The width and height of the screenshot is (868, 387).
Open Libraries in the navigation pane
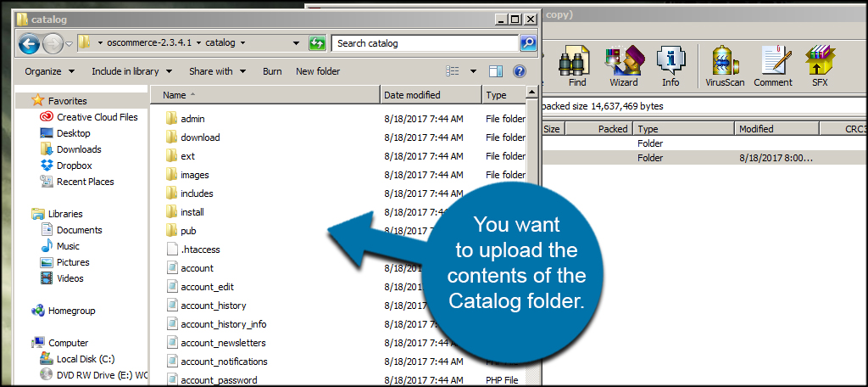pyautogui.click(x=57, y=214)
